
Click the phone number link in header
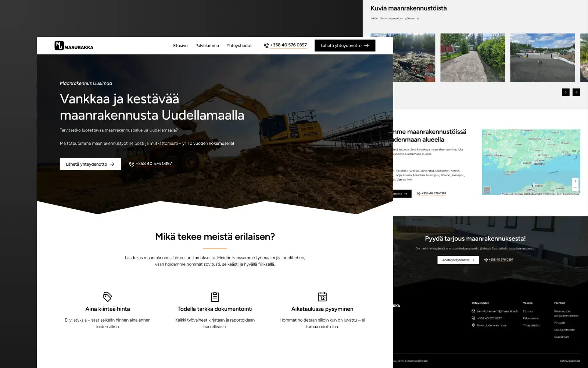pyautogui.click(x=288, y=45)
